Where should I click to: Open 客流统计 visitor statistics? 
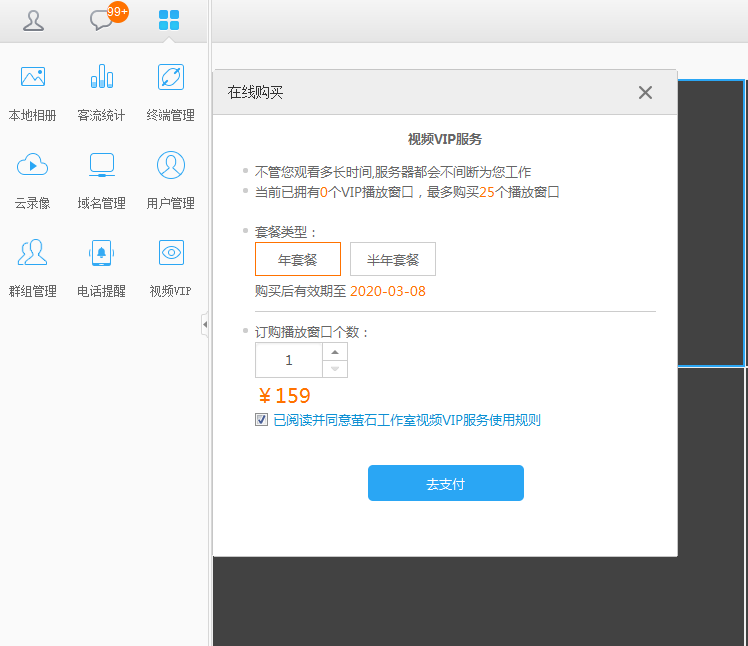click(101, 77)
